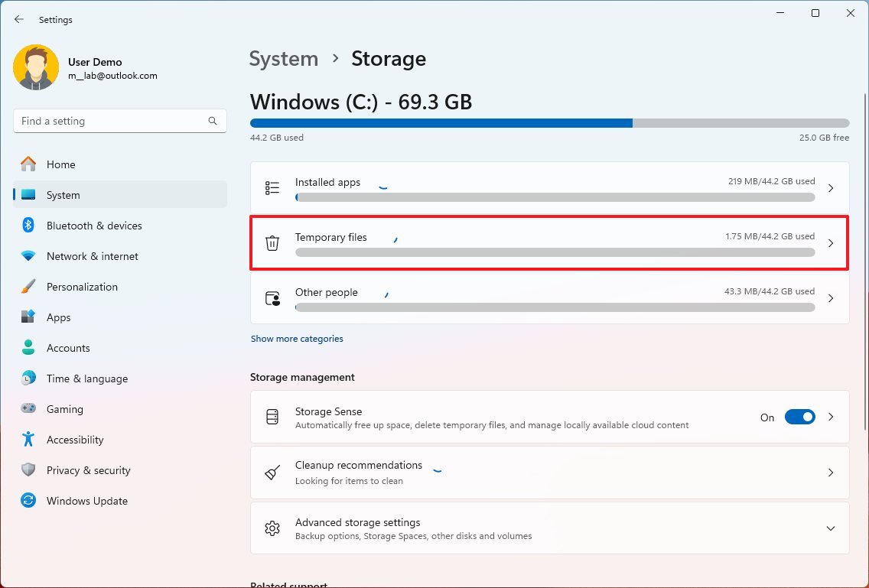The width and height of the screenshot is (869, 588).
Task: Click the Windows Update sidebar icon
Action: pyautogui.click(x=28, y=501)
